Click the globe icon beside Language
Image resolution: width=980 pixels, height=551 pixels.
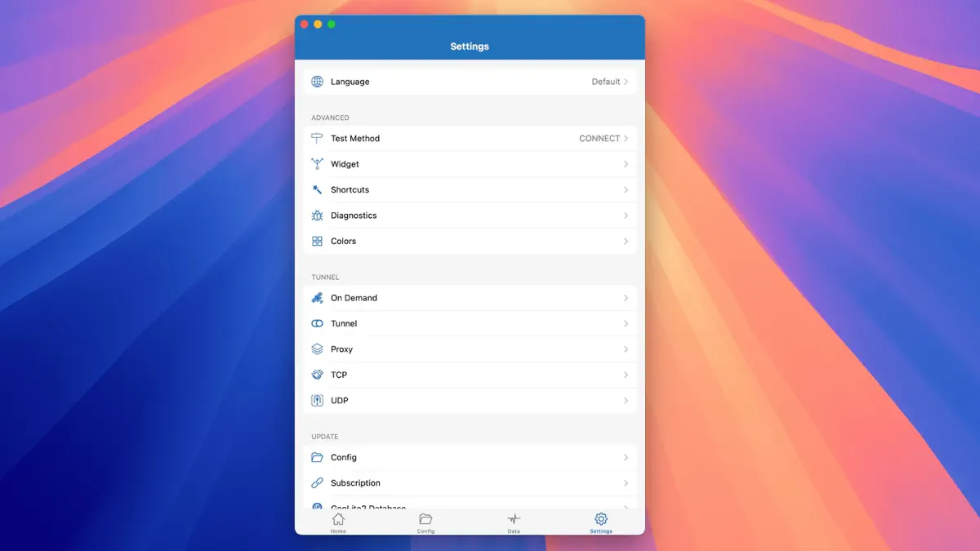317,82
